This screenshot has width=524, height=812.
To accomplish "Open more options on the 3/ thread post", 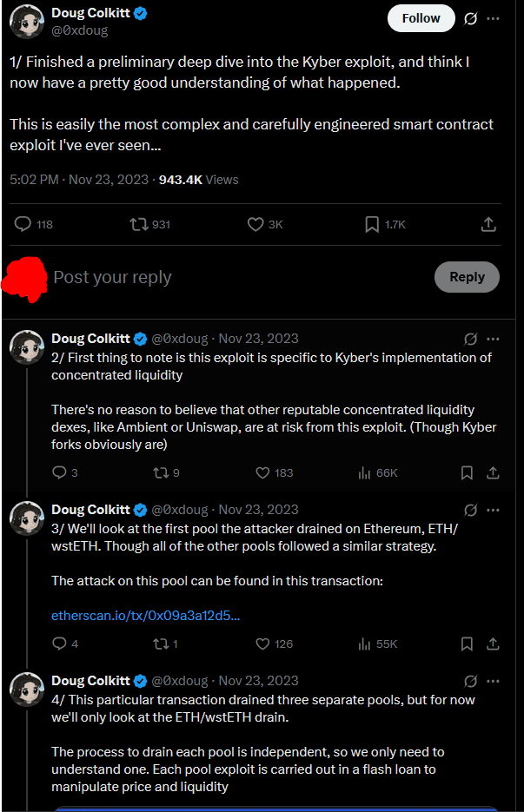I will pyautogui.click(x=494, y=510).
